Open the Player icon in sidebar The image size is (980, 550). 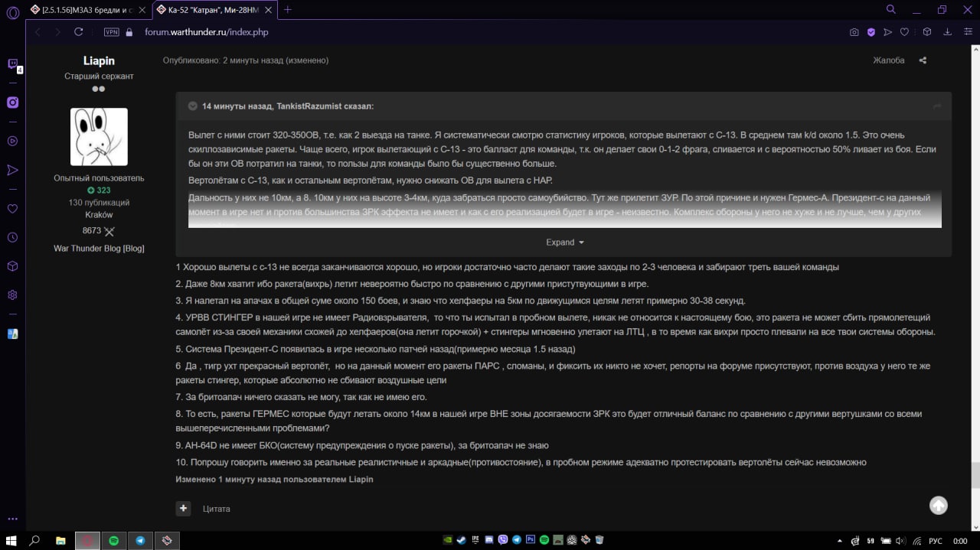(x=12, y=141)
